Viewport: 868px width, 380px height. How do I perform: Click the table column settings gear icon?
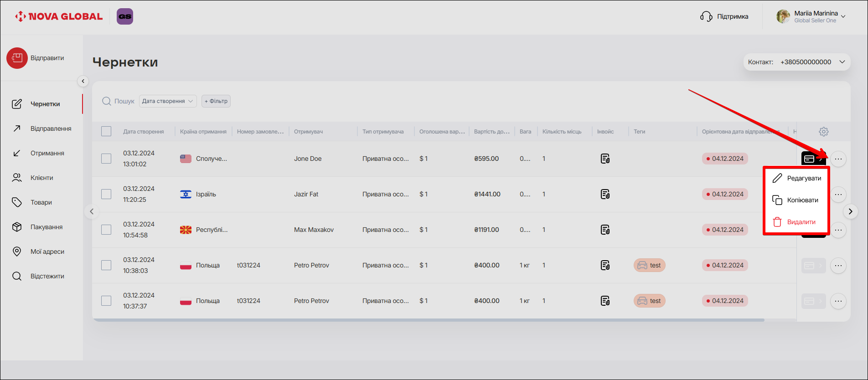tap(823, 132)
